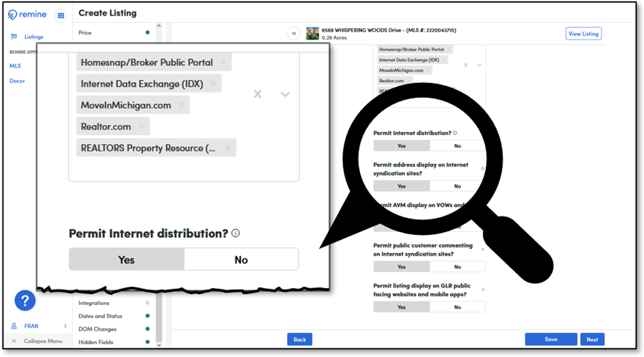Click the Back button
Image resolution: width=644 pixels, height=357 pixels.
coord(299,339)
